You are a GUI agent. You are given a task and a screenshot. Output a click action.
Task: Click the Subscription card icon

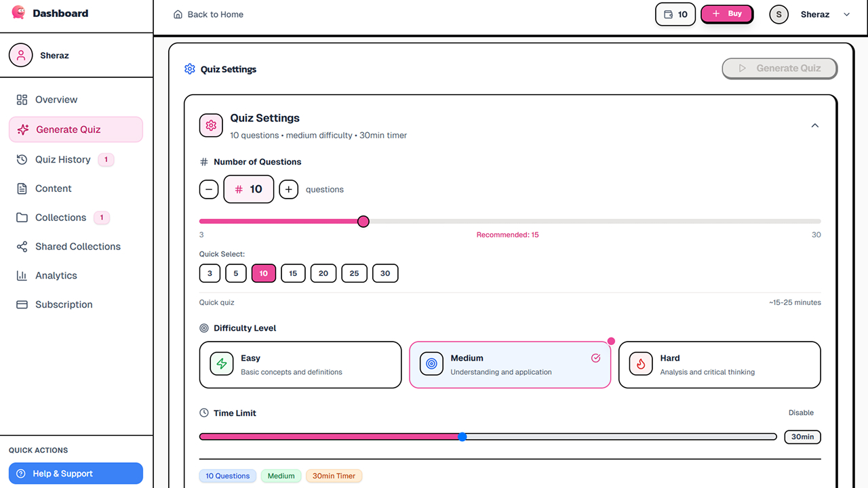22,305
